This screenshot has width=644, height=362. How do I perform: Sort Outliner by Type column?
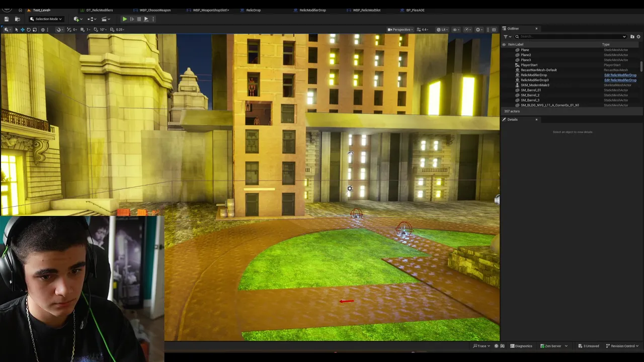coord(606,44)
